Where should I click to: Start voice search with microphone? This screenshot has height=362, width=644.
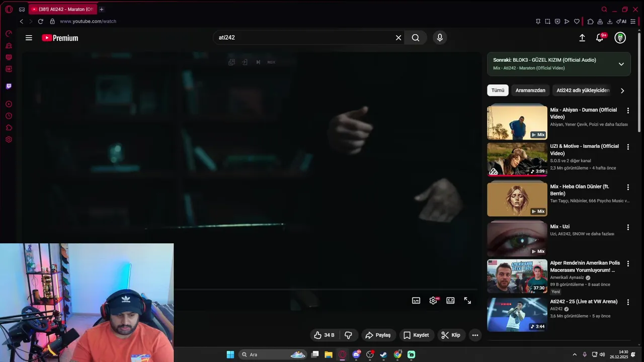tap(440, 38)
